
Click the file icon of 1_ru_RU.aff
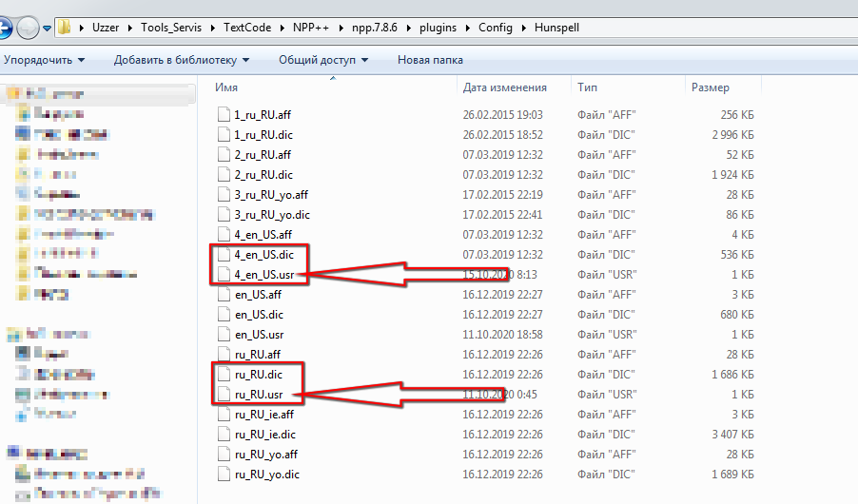tap(224, 115)
